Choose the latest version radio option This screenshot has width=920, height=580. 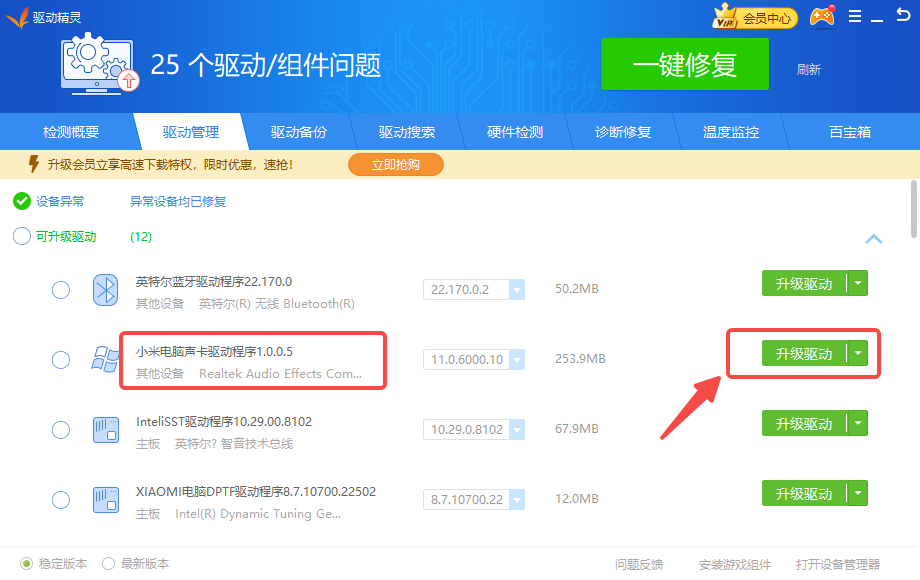pos(109,564)
